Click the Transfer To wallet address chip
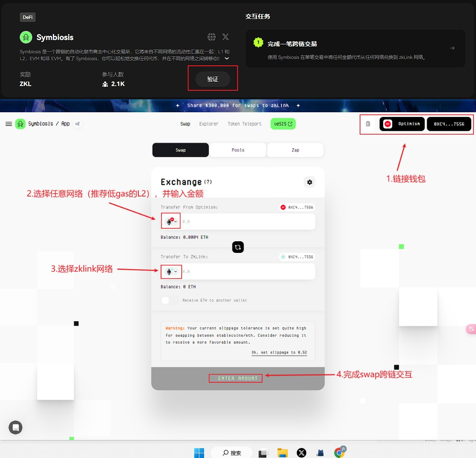The width and height of the screenshot is (476, 458). [297, 257]
